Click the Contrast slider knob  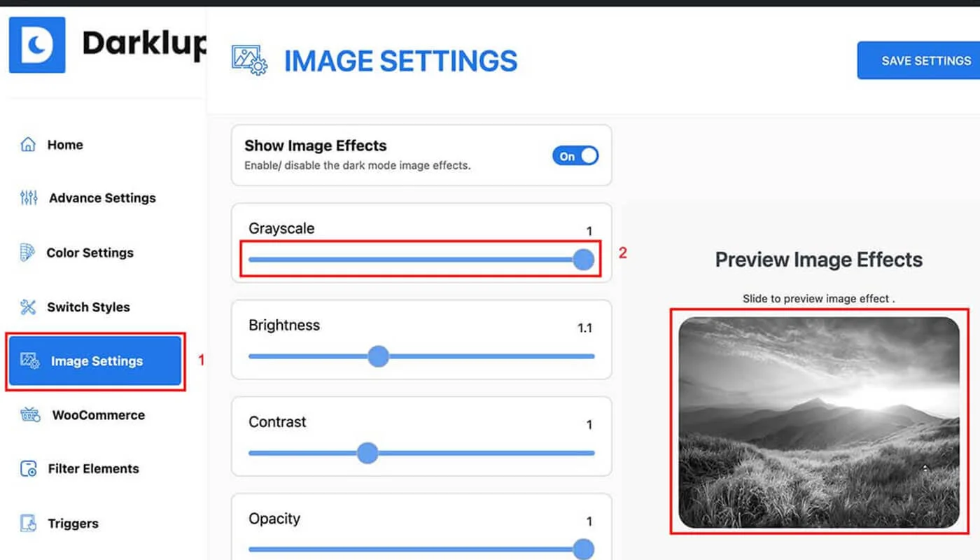tap(367, 453)
